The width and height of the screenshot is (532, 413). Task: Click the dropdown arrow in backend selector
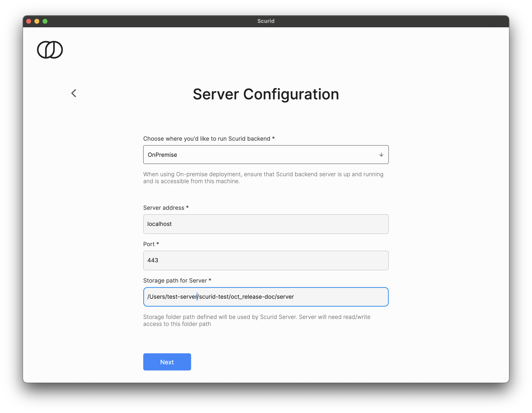pos(381,155)
